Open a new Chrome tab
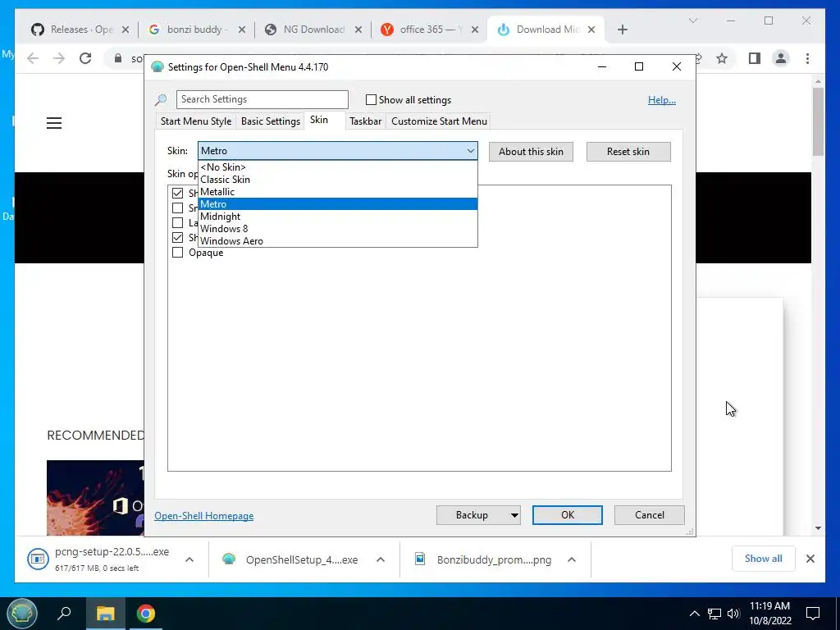 tap(622, 30)
